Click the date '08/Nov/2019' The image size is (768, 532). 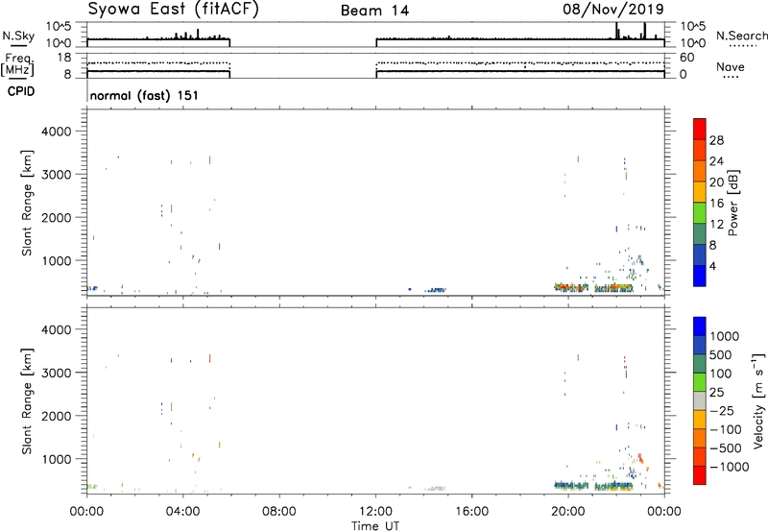click(x=613, y=10)
